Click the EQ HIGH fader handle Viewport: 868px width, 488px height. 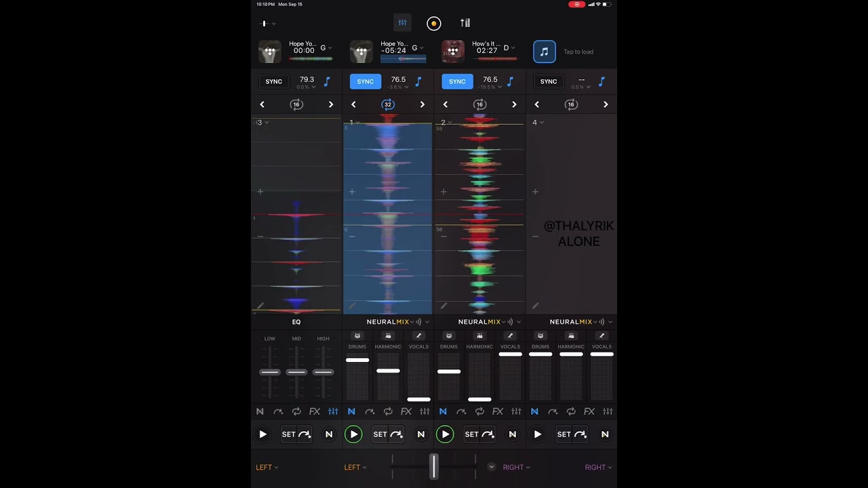pyautogui.click(x=323, y=372)
